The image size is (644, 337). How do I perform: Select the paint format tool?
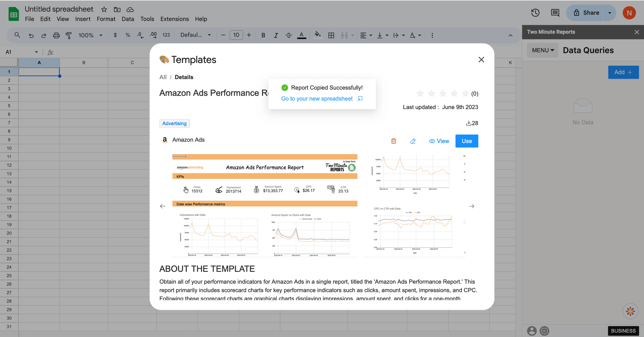[69, 35]
